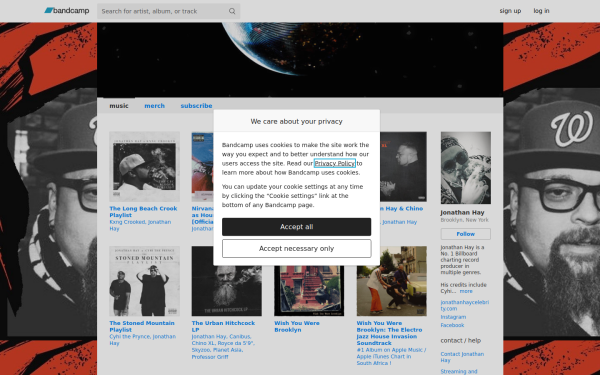Open Wish You Were Brooklyn: The Electro Jazz title
Image resolution: width=600 pixels, height=375 pixels.
click(389, 333)
